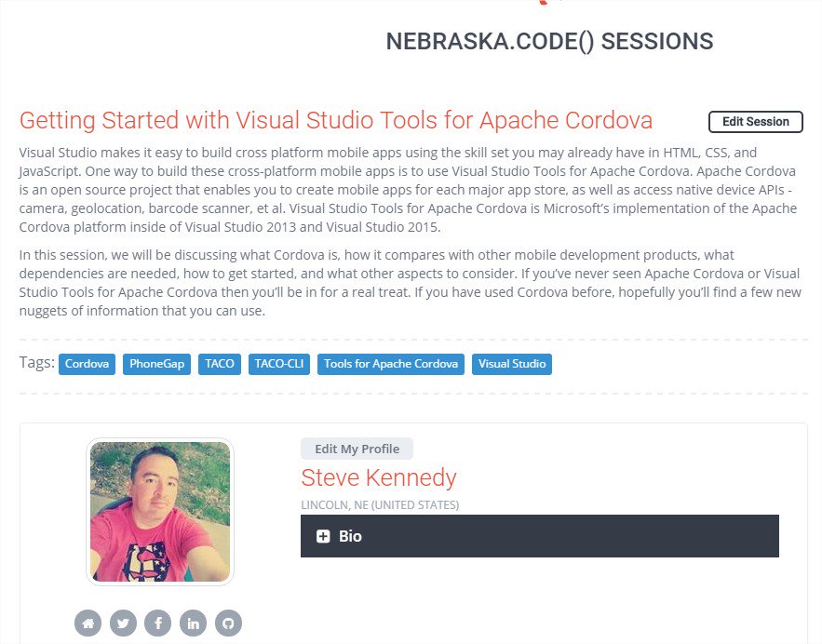The width and height of the screenshot is (822, 644).
Task: Open the speaker's Facebook profile icon
Action: click(x=158, y=623)
